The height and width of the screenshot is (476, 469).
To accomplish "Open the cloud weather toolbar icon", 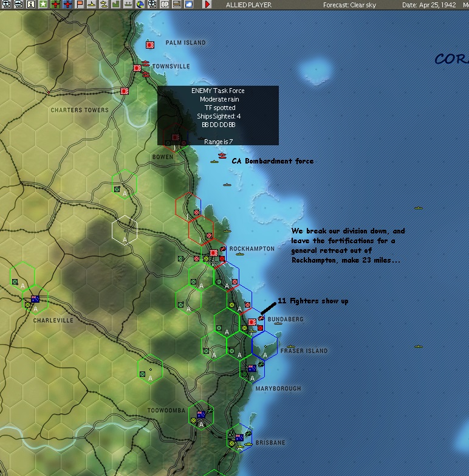I will pyautogui.click(x=189, y=4).
